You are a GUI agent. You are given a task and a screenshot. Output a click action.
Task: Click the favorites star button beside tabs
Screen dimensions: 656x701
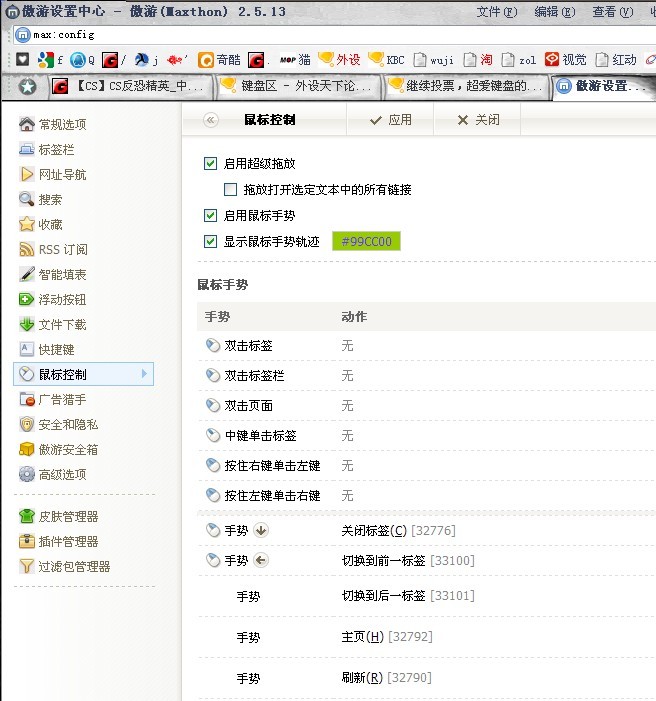point(27,86)
